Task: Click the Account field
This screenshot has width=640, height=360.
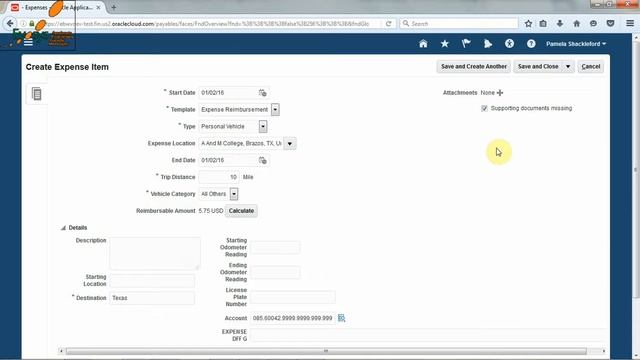Action: tap(293, 318)
